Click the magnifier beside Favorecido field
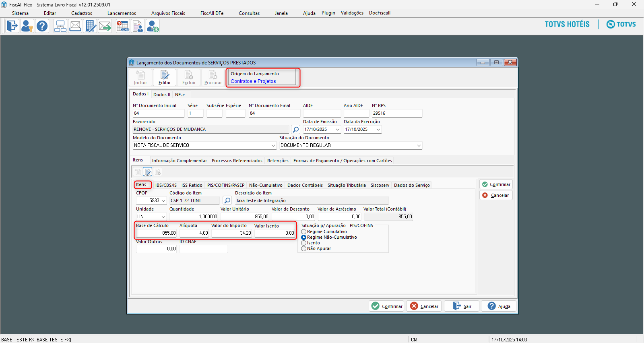644x343 pixels. pyautogui.click(x=296, y=129)
